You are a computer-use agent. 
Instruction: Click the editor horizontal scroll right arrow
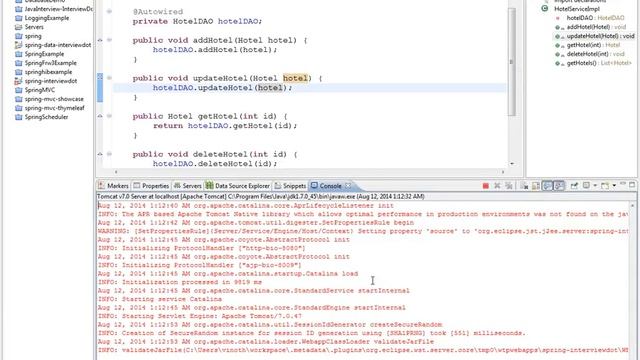(503, 172)
